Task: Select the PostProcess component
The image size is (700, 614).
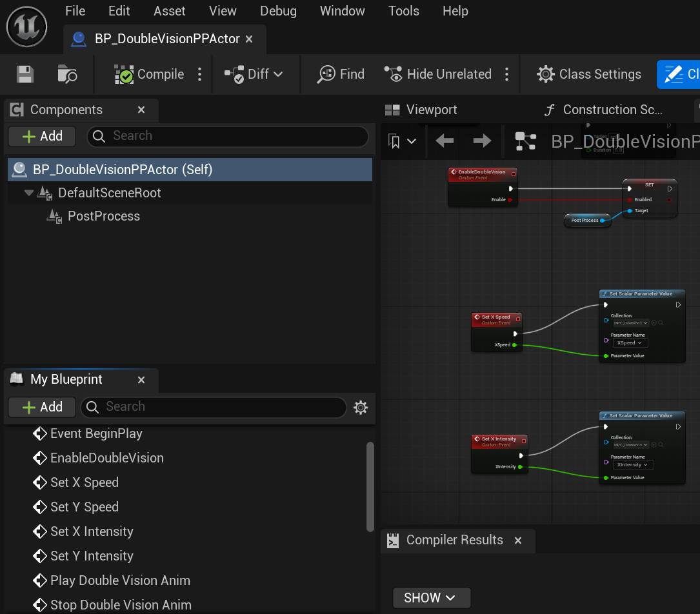Action: point(103,216)
